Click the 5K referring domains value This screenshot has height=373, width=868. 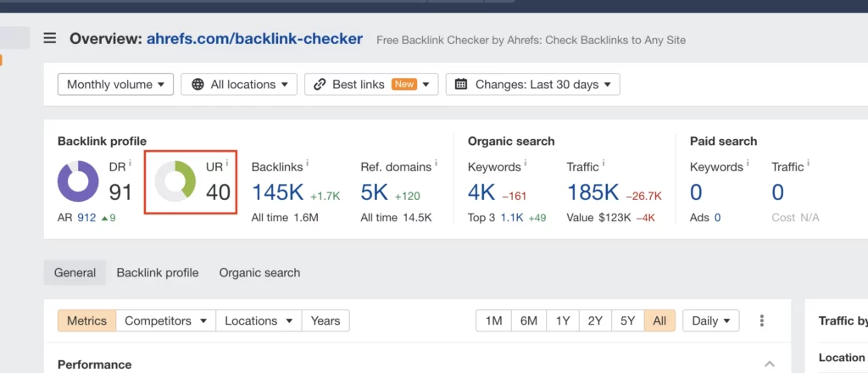375,192
